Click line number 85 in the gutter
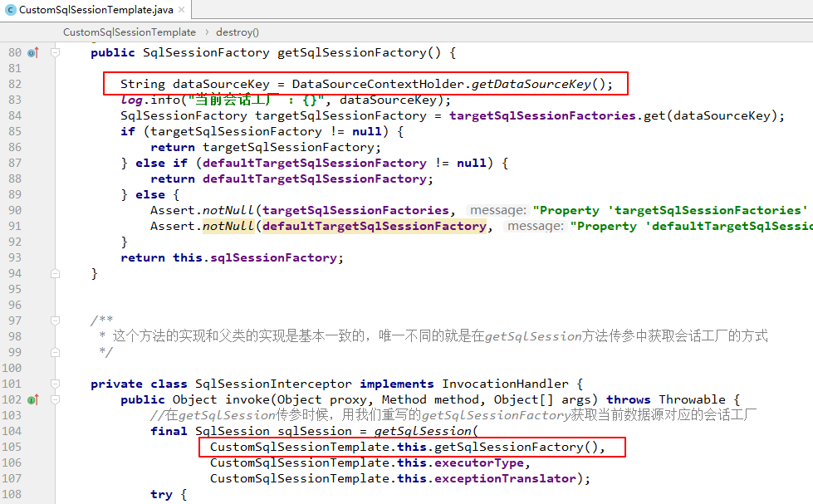 coord(14,131)
